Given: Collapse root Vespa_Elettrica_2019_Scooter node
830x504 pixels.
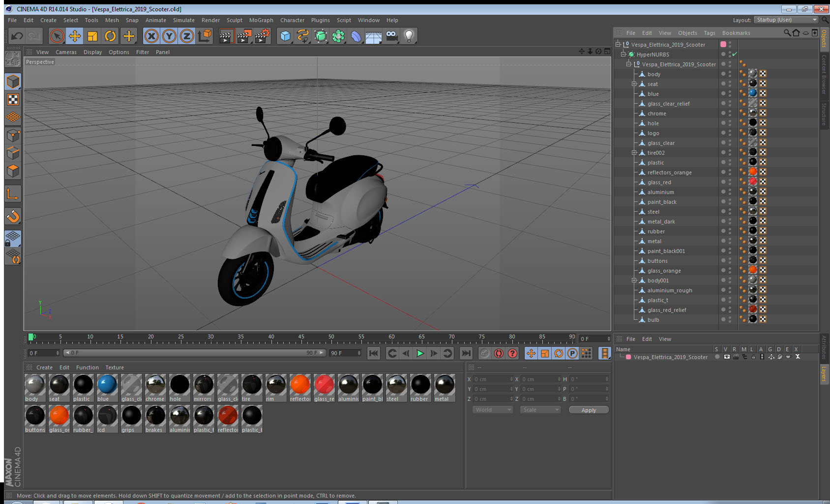Looking at the screenshot, I should [x=618, y=44].
